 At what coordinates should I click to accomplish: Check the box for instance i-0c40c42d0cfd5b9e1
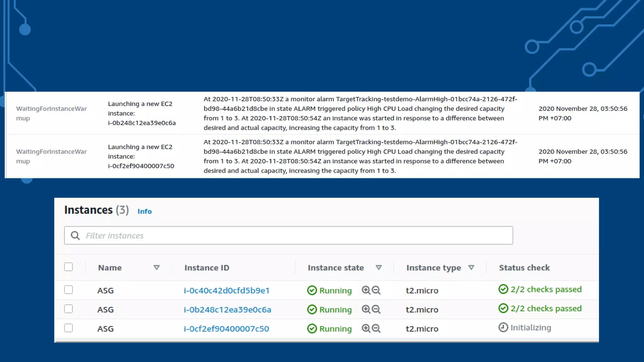tap(68, 290)
